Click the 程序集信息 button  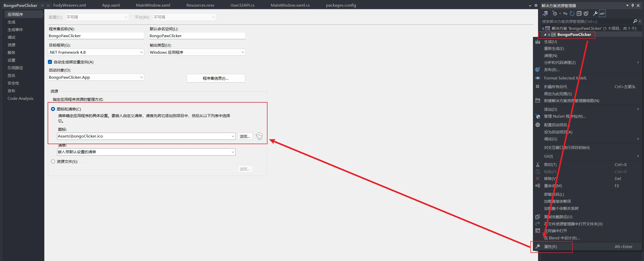[216, 78]
